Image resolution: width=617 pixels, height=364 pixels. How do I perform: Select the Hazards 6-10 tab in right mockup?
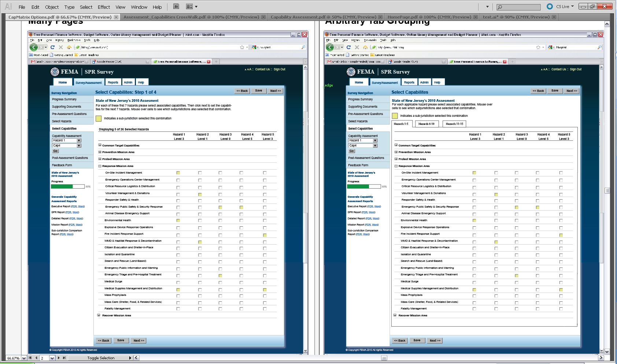tap(426, 124)
